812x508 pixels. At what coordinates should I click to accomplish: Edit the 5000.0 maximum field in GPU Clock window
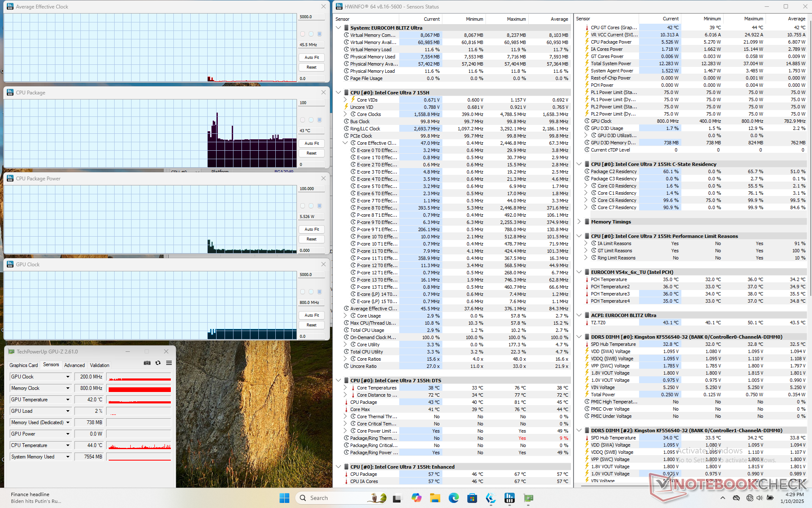[312, 275]
